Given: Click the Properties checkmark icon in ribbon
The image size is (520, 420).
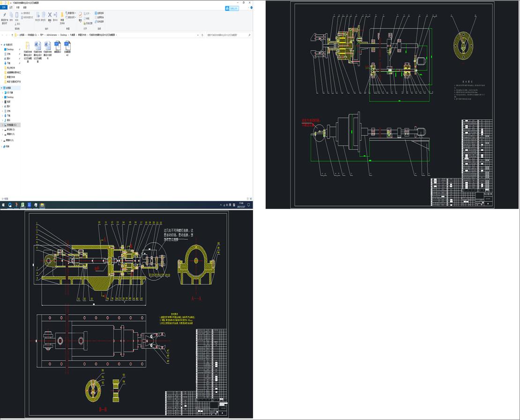Looking at the screenshot, I should (x=80, y=15).
